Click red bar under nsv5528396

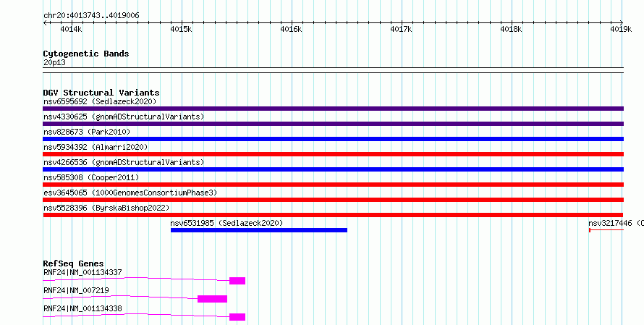[x=333, y=215]
